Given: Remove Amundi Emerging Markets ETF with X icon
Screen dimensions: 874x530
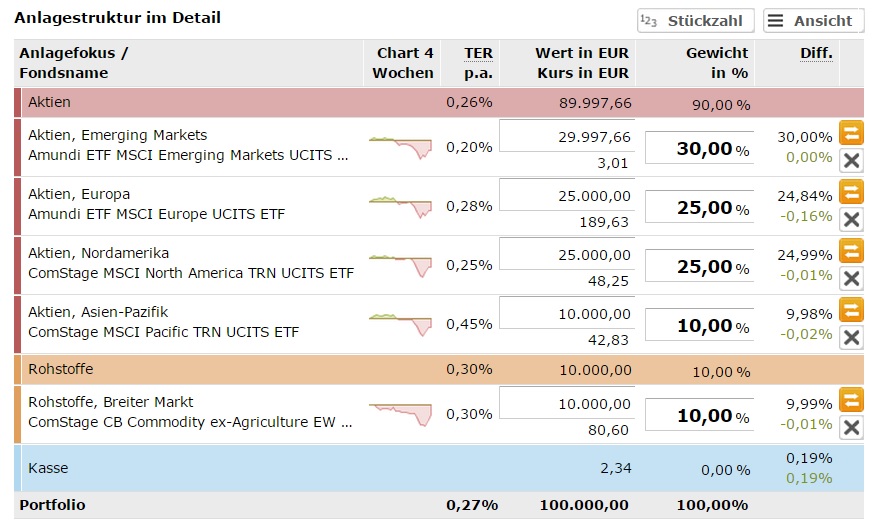Looking at the screenshot, I should (851, 160).
